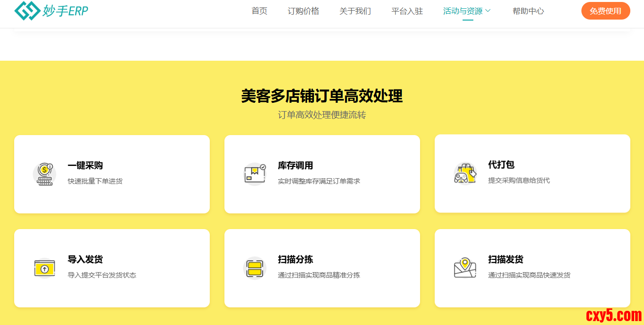644x325 pixels.
Task: Click the 妙手ERP logo icon
Action: [27, 11]
